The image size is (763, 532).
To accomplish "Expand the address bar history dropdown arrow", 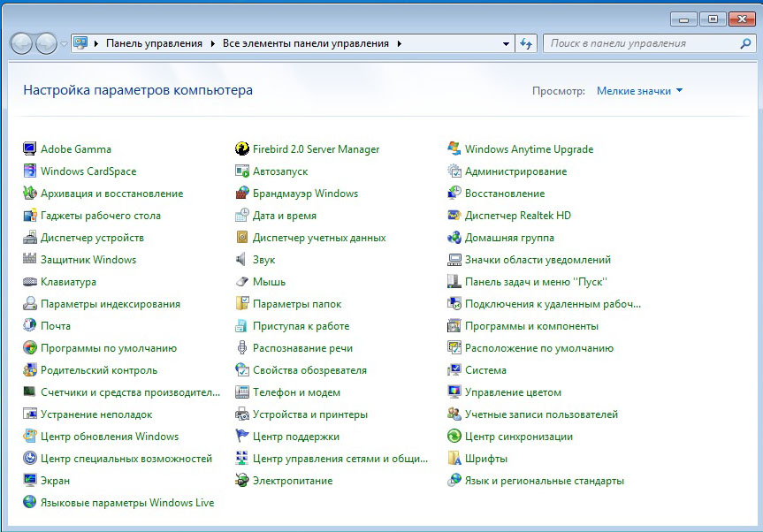I will (x=506, y=43).
